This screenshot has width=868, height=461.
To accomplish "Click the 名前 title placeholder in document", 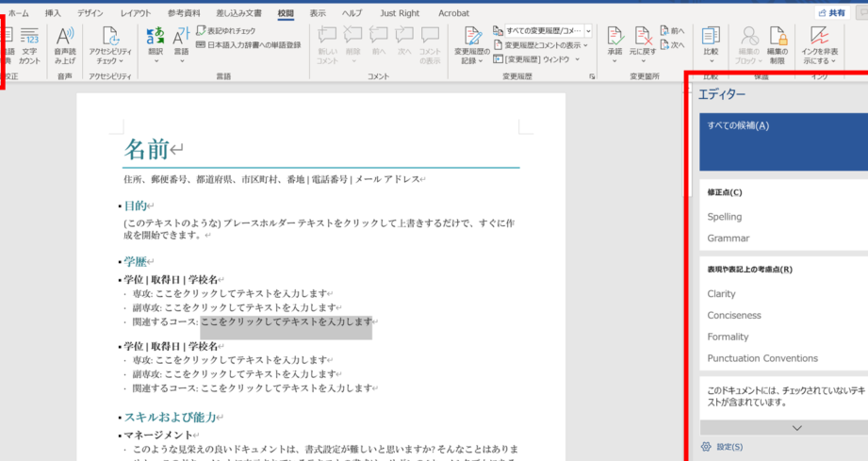I will (x=147, y=149).
